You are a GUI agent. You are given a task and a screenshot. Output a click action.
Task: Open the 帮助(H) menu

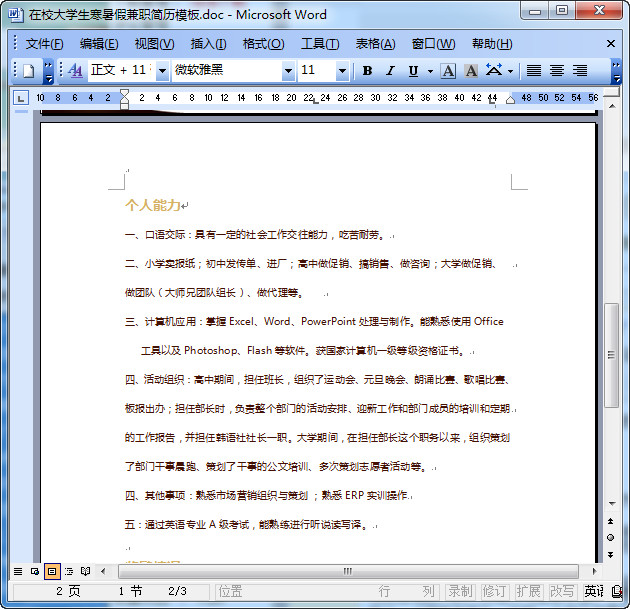492,44
